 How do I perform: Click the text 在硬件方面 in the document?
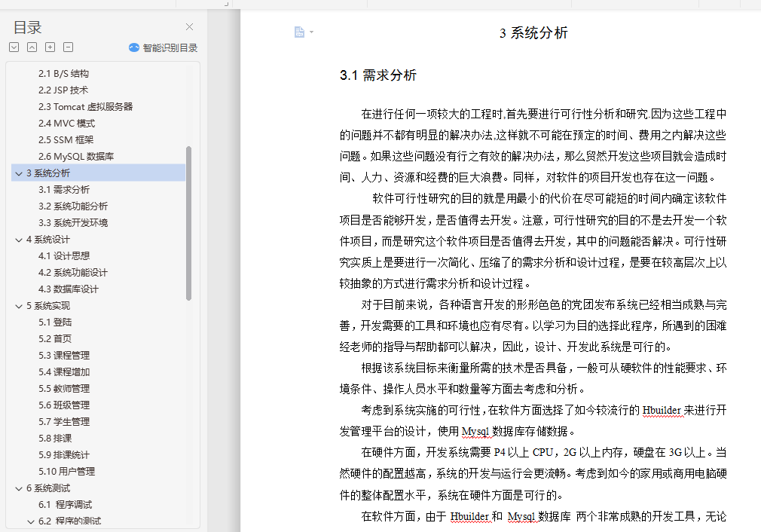coord(388,452)
